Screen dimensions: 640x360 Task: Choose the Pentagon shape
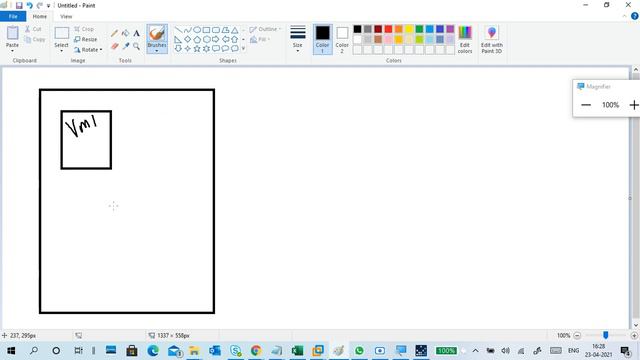tap(197, 39)
